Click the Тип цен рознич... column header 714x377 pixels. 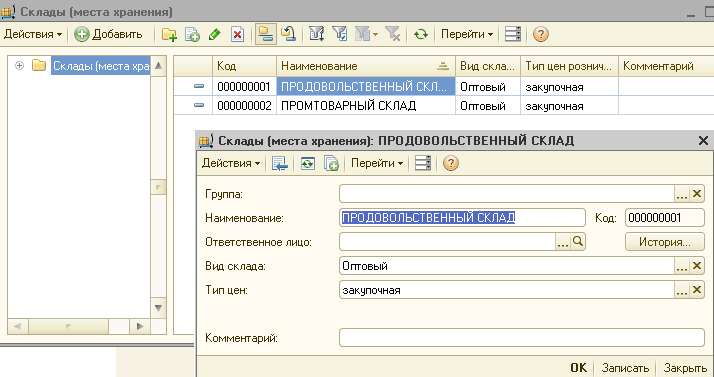coord(569,66)
